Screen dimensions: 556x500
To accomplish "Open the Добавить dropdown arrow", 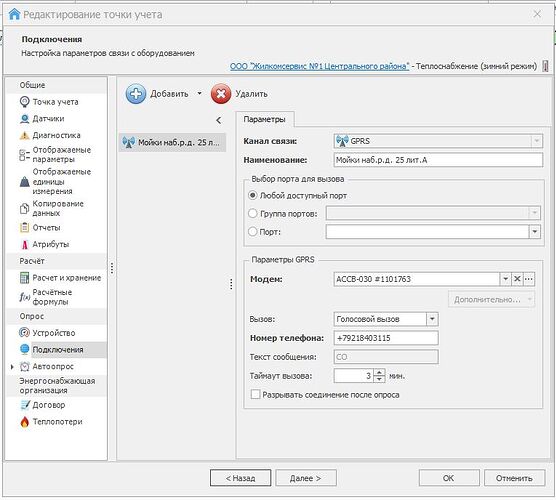I will (199, 93).
